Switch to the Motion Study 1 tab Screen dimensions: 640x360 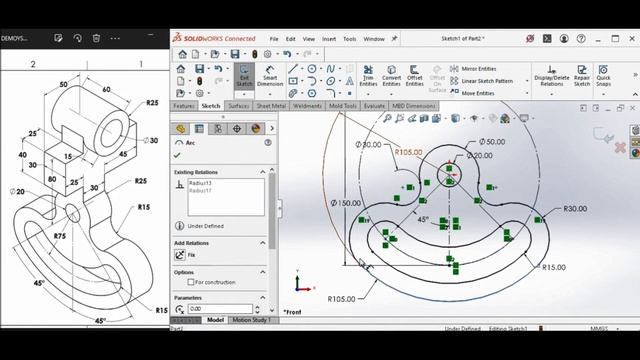[251, 320]
